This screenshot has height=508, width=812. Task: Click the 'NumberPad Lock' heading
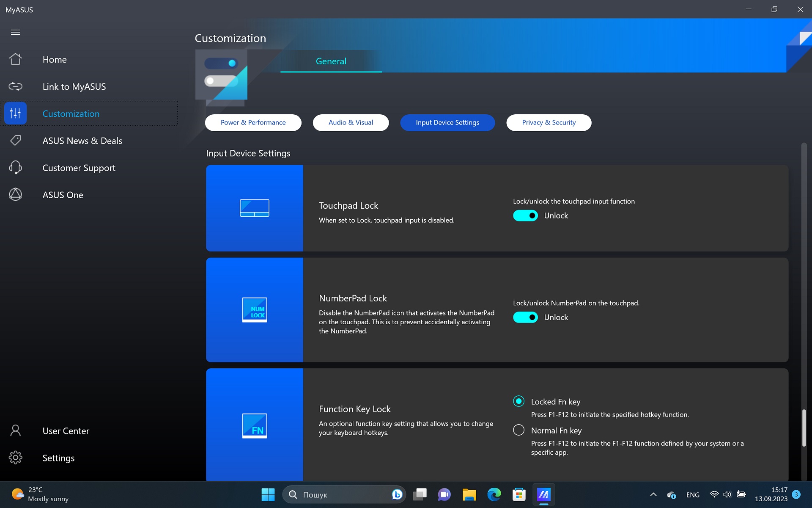[x=353, y=298]
